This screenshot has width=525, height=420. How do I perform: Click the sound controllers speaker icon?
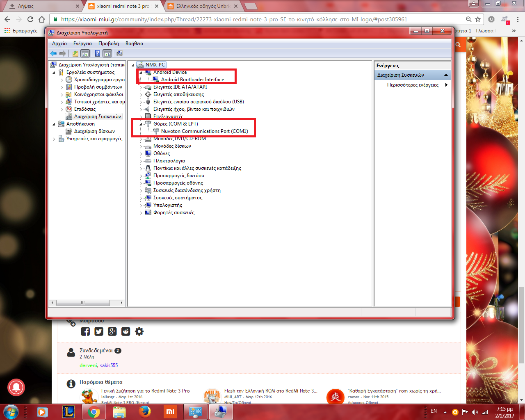148,109
